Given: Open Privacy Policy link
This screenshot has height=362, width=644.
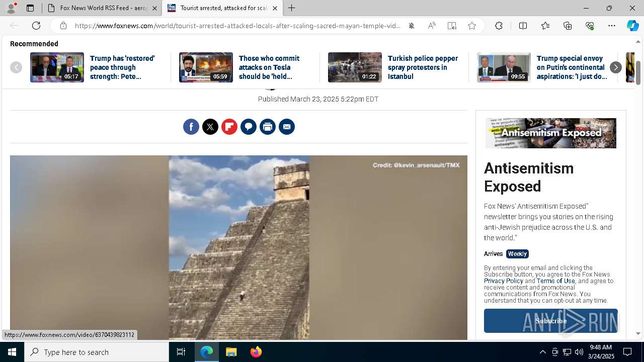Looking at the screenshot, I should tap(504, 281).
